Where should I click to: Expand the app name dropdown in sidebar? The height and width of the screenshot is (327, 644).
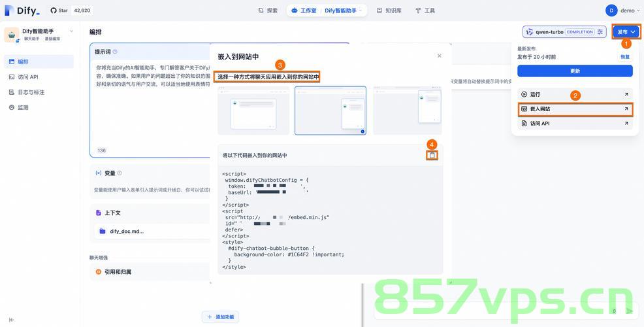pos(71,31)
